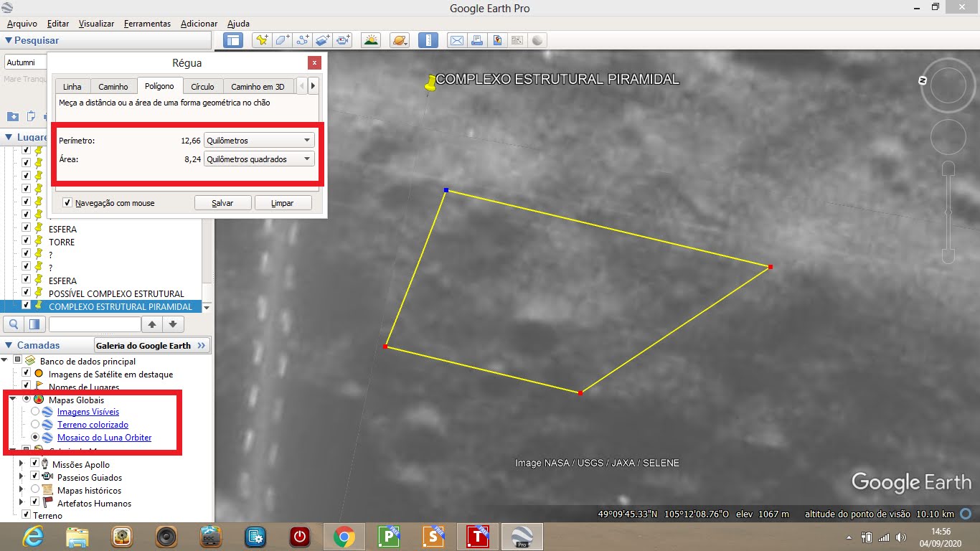Viewport: 980px width, 551px height.
Task: Expand the Artefatos Humanos node
Action: pyautogui.click(x=22, y=503)
